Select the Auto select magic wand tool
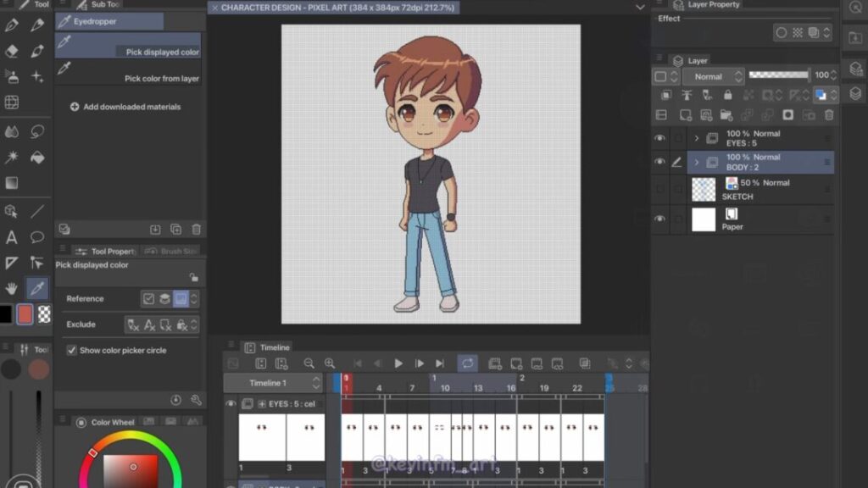The image size is (868, 488). [x=12, y=158]
